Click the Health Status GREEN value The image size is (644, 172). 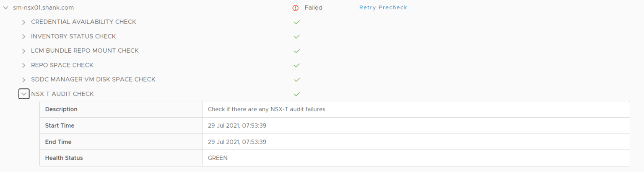pyautogui.click(x=218, y=158)
